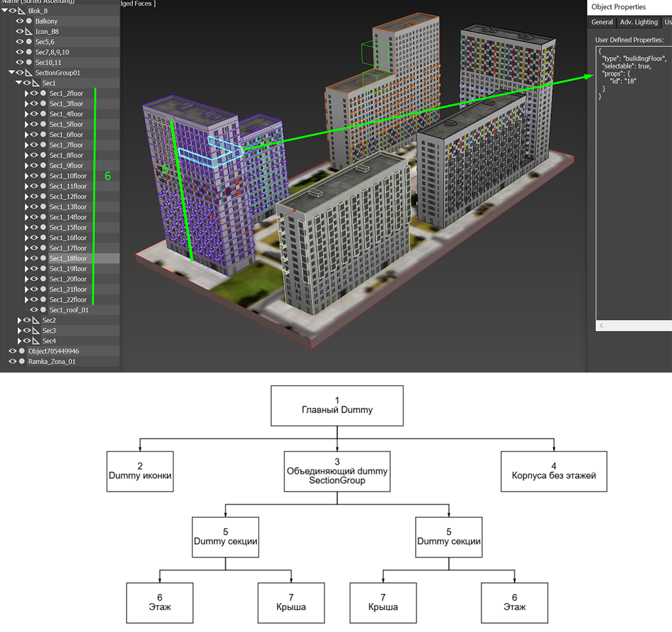Click the properties box left scroll arrow
This screenshot has width=672, height=632.
point(601,326)
